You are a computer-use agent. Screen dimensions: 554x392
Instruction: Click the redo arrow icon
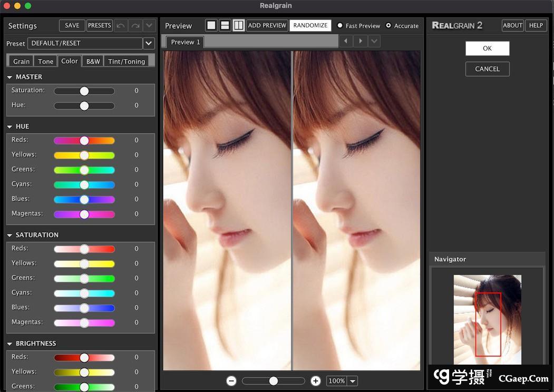coord(135,25)
